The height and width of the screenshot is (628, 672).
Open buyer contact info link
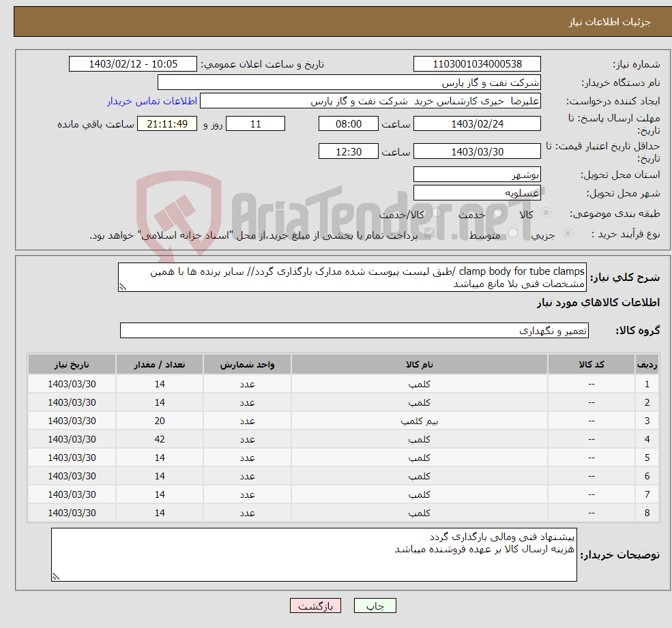point(152,101)
